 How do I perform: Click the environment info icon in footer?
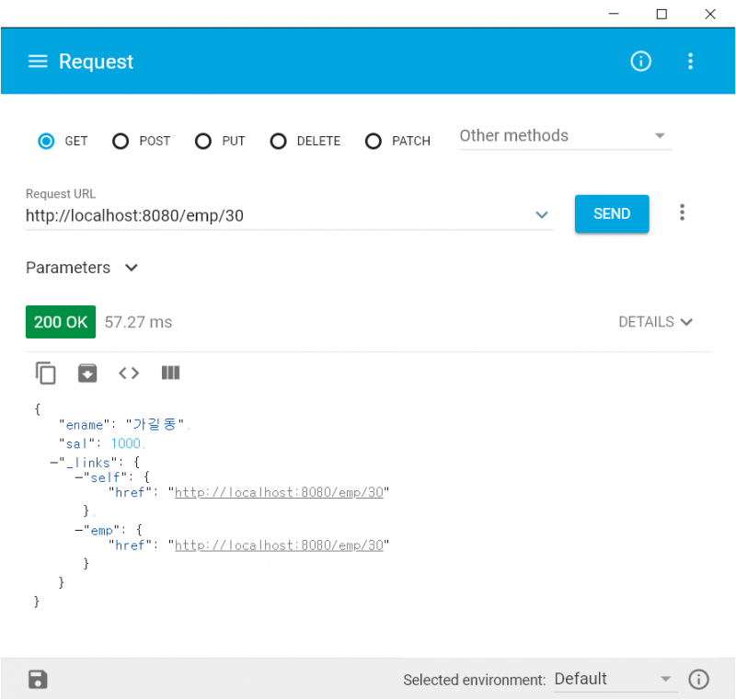pyautogui.click(x=698, y=679)
